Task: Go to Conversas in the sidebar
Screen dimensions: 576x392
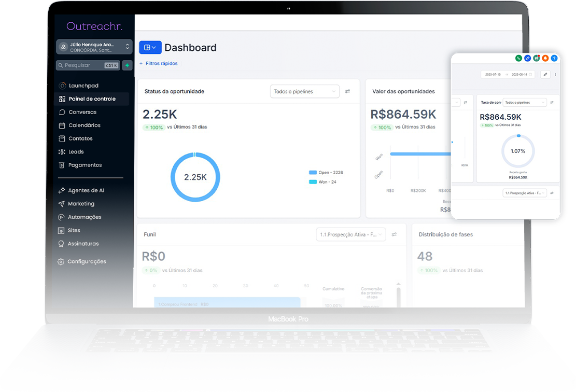Action: coord(82,112)
